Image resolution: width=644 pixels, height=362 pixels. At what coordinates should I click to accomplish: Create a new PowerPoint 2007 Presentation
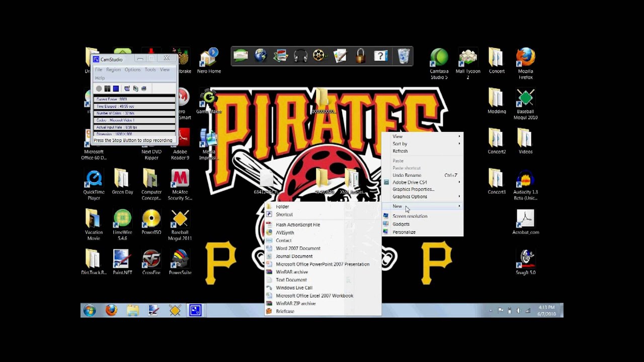pyautogui.click(x=323, y=264)
